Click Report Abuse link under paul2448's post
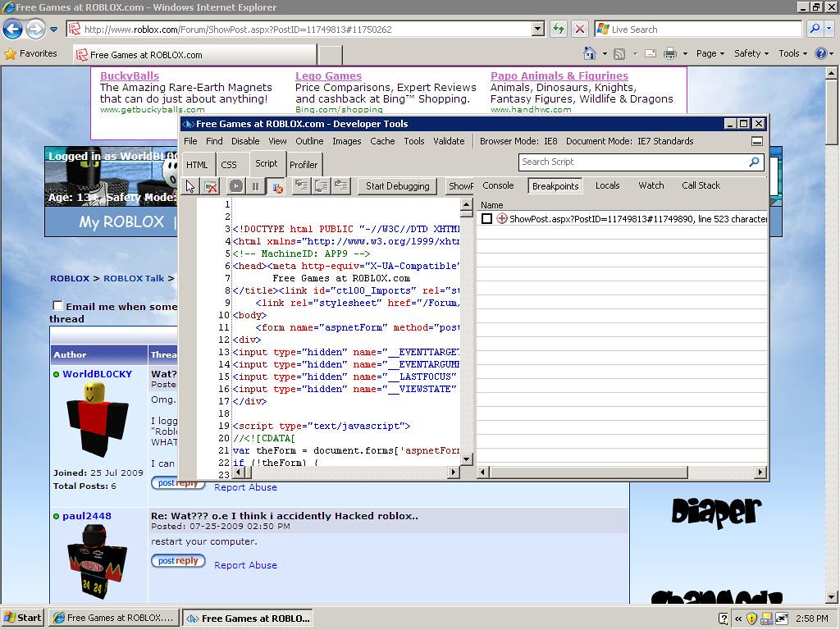Image resolution: width=840 pixels, height=630 pixels. tap(245, 565)
